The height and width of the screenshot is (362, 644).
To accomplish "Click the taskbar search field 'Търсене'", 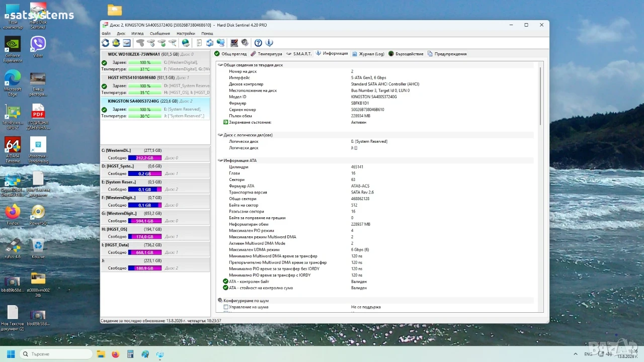I will 55,354.
